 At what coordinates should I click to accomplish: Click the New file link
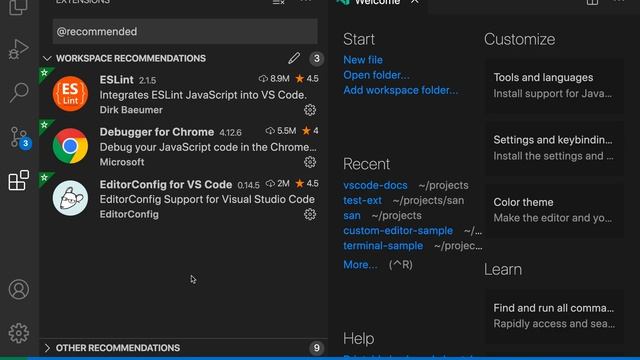(363, 60)
